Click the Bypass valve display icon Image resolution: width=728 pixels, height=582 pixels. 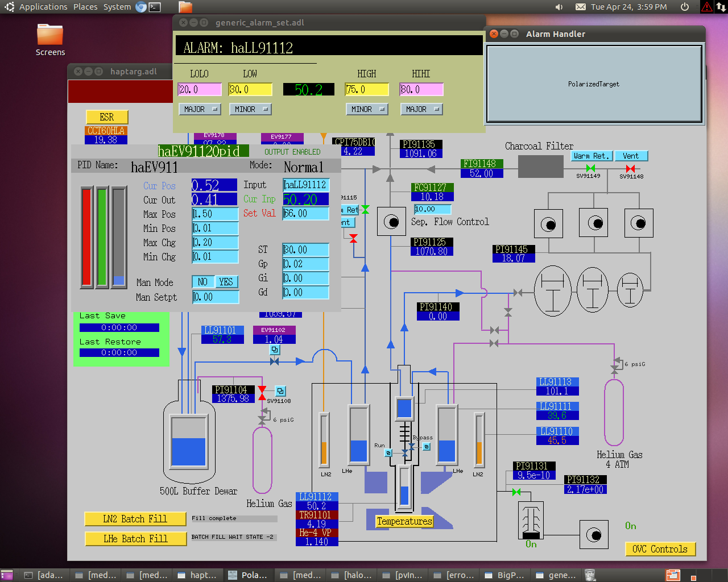427,447
